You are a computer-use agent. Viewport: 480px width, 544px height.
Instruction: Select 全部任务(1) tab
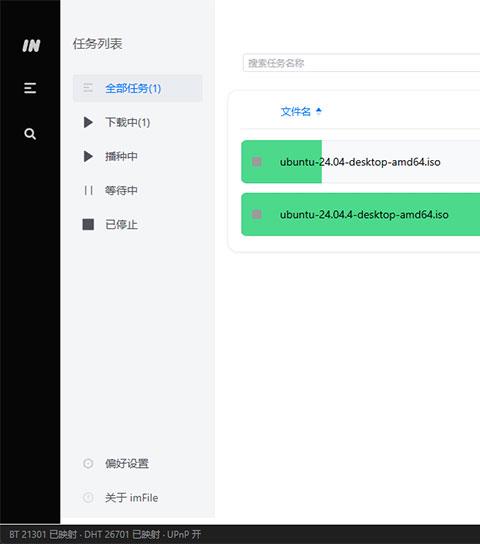click(138, 88)
